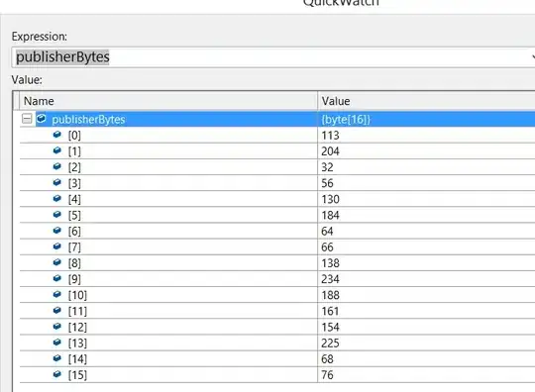The height and width of the screenshot is (392, 535).
Task: Click the field icon next to [13]
Action: 57,343
